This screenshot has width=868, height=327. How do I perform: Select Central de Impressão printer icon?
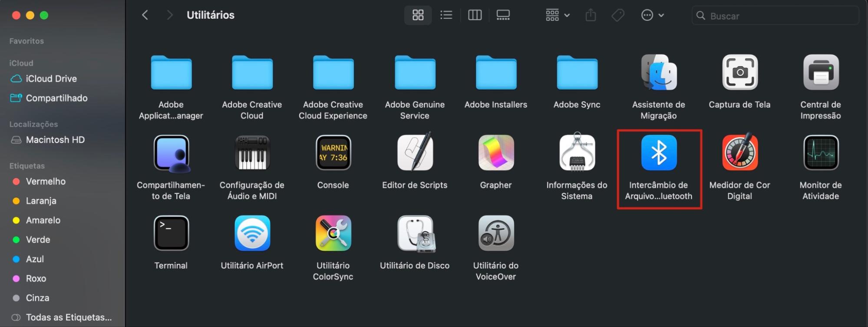point(821,72)
